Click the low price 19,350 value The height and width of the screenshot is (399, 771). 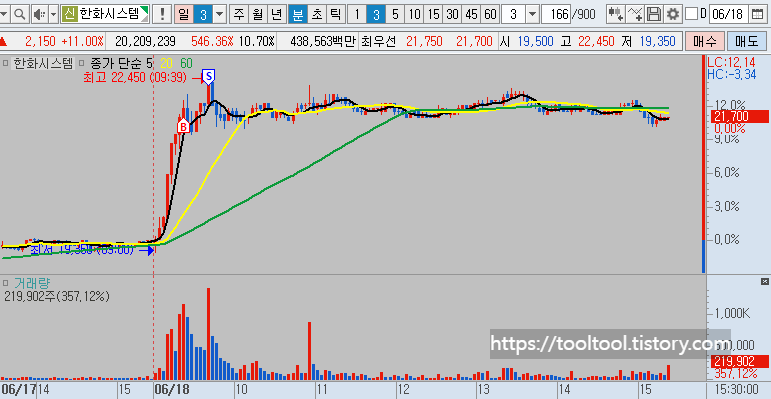pyautogui.click(x=657, y=42)
